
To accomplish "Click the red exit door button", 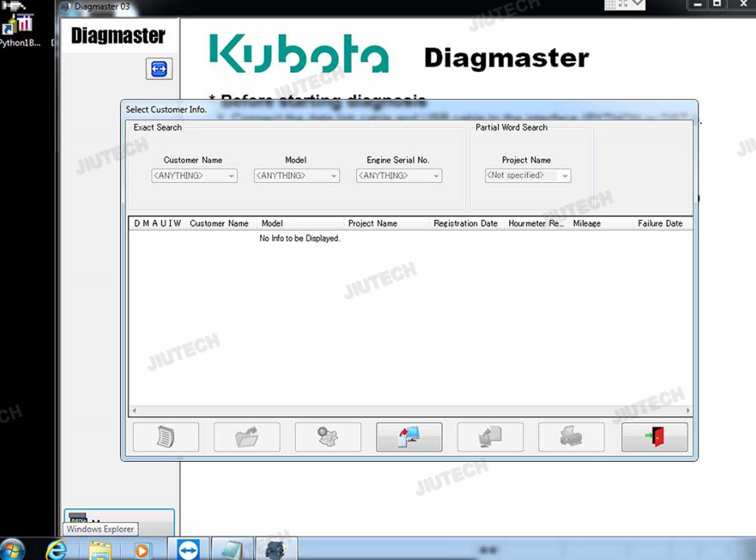I will click(x=654, y=437).
